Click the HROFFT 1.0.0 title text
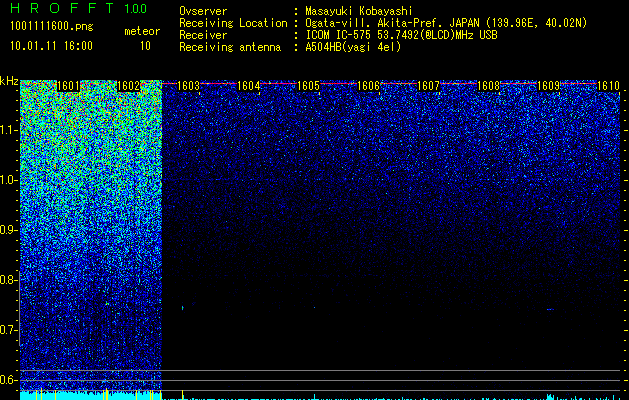This screenshot has width=629, height=400. pyautogui.click(x=79, y=8)
